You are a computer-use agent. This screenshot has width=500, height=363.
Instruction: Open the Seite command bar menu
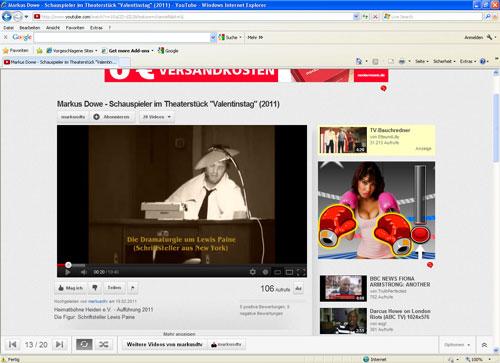pos(422,61)
